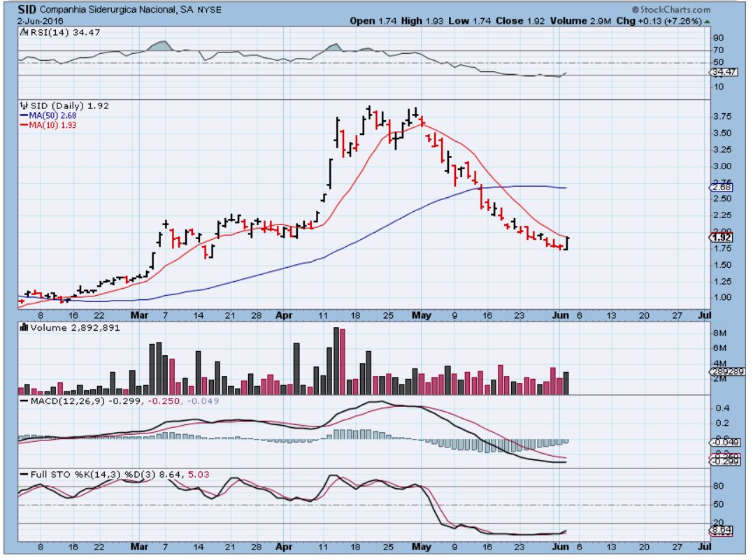753x560 pixels.
Task: Click the MACD signal value -0.250
Action: 164,401
